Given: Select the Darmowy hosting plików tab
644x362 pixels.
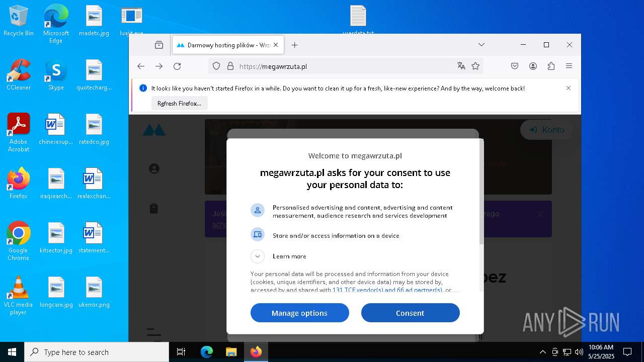Looking at the screenshot, I should (228, 45).
